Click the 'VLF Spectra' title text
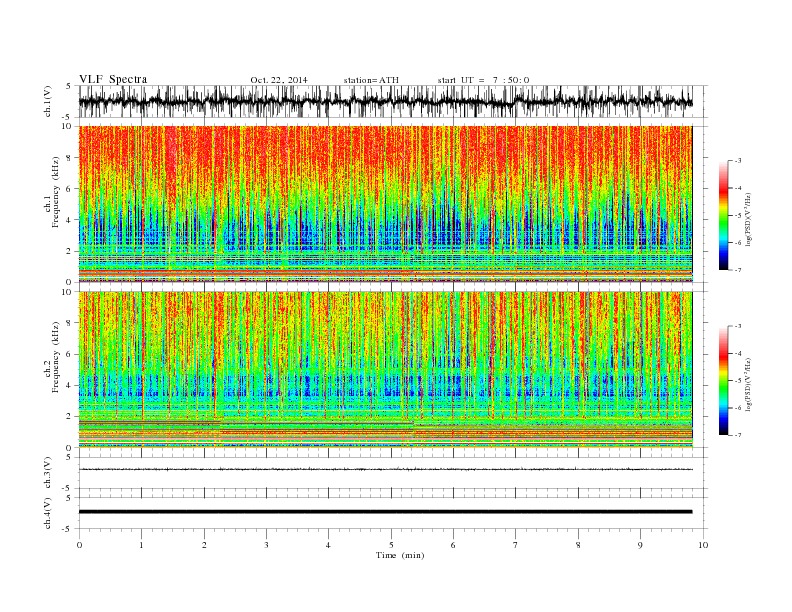Screen dimensions: 792x612 (x=113, y=79)
